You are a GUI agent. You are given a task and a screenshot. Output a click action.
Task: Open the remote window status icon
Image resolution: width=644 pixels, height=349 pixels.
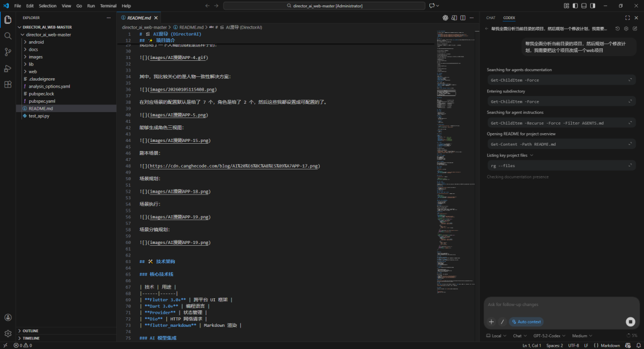[x=5, y=345]
